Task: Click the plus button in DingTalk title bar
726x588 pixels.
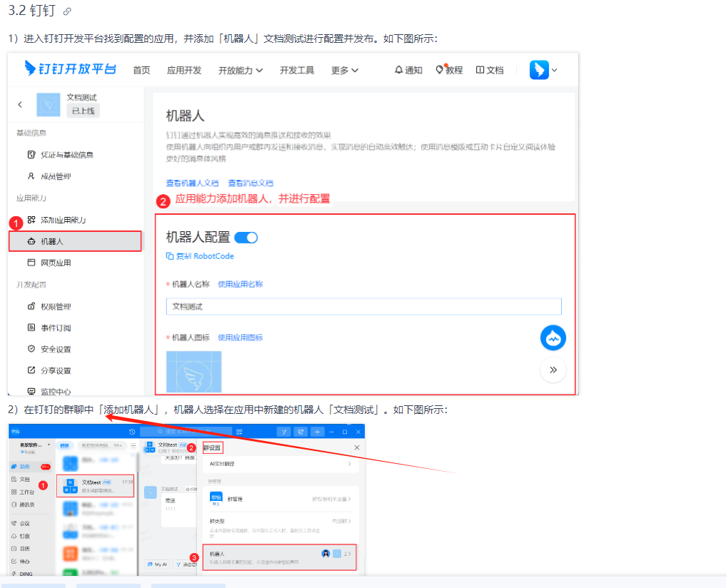Action: [317, 432]
